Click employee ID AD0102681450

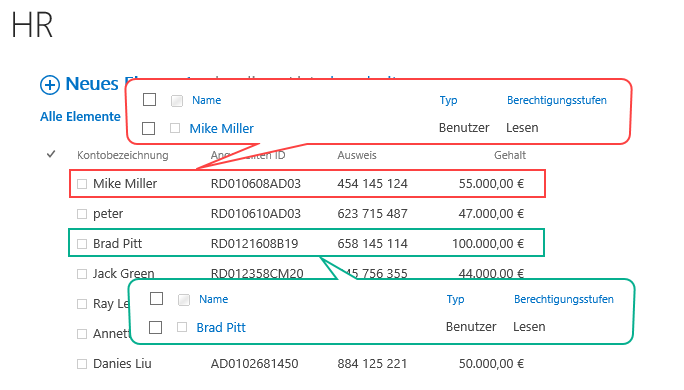[x=254, y=363]
